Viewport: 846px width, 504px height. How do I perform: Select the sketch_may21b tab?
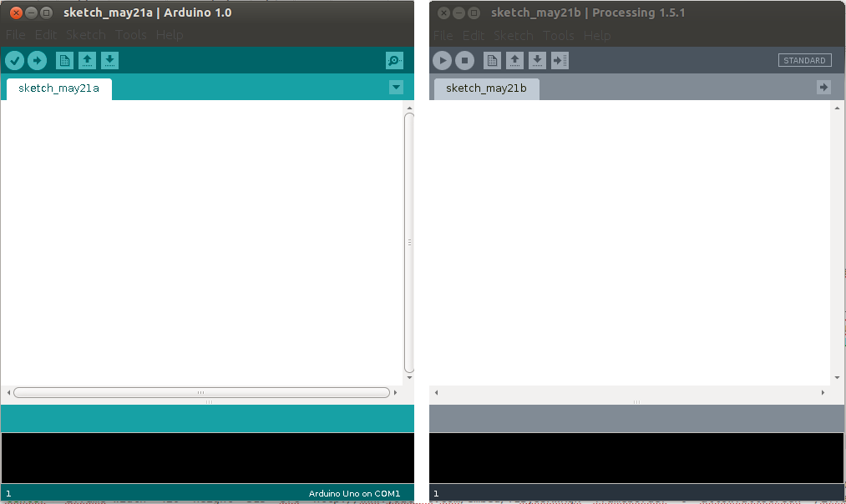[486, 89]
